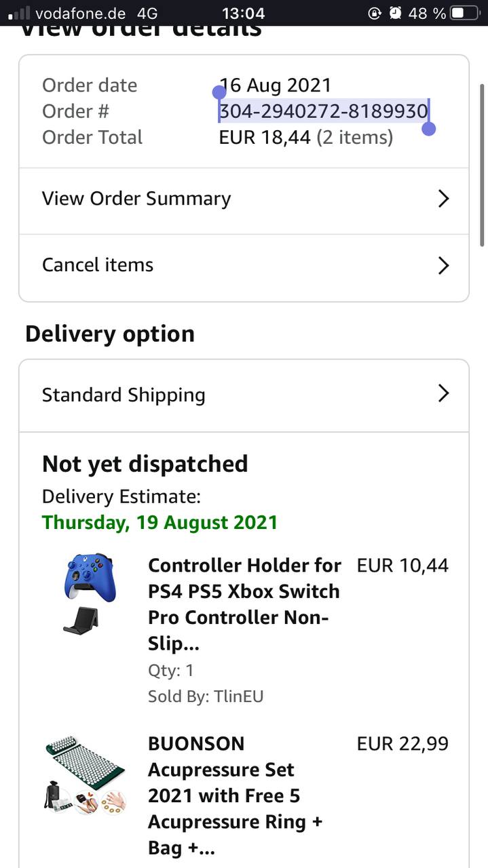This screenshot has width=488, height=868.
Task: Tap the battery icon in status bar
Action: 465,13
